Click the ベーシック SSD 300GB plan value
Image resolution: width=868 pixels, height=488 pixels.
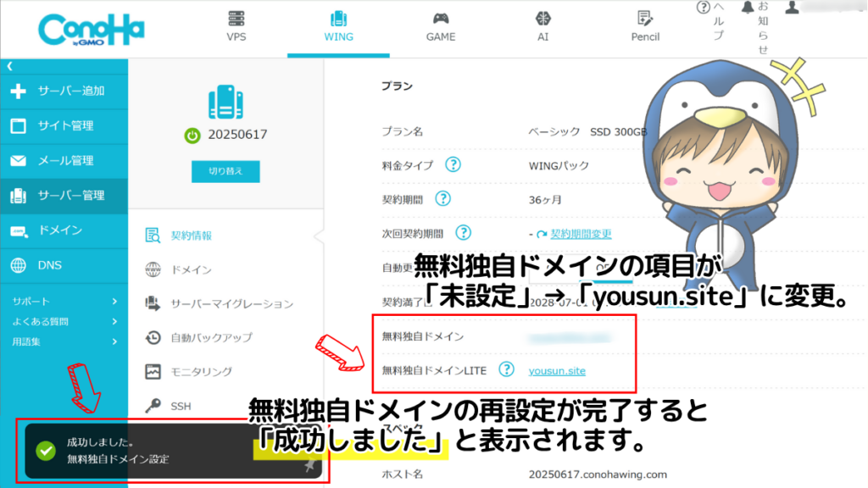587,131
